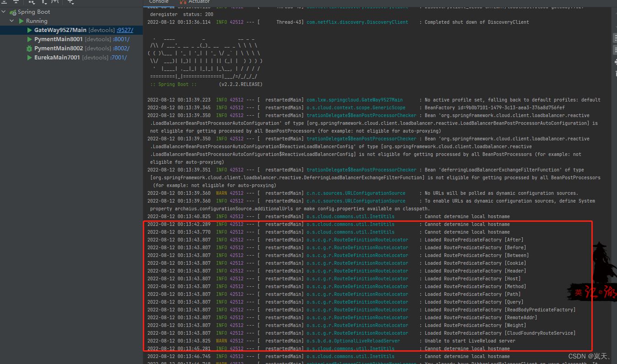Click the PymentMain8001 green run icon
The height and width of the screenshot is (364, 617).
(30, 39)
